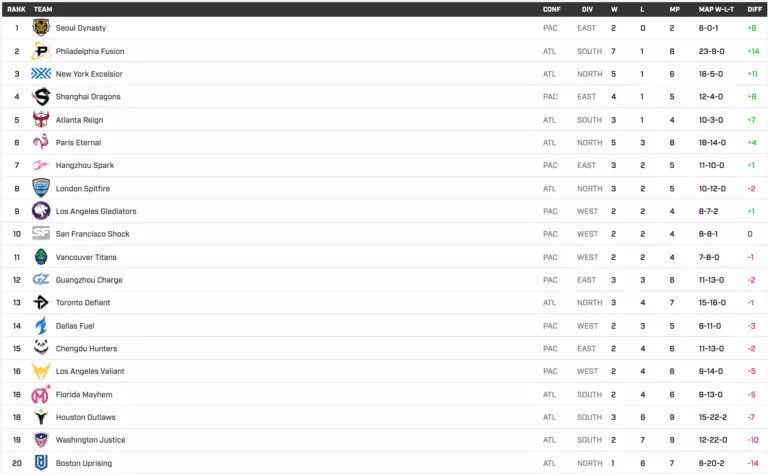The width and height of the screenshot is (768, 474).
Task: Open the Toronto Defiant team name
Action: click(83, 302)
